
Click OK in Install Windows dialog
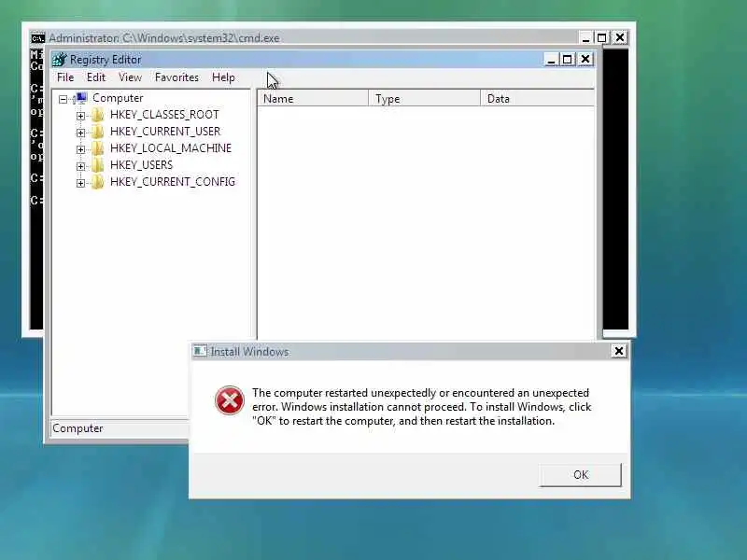580,475
